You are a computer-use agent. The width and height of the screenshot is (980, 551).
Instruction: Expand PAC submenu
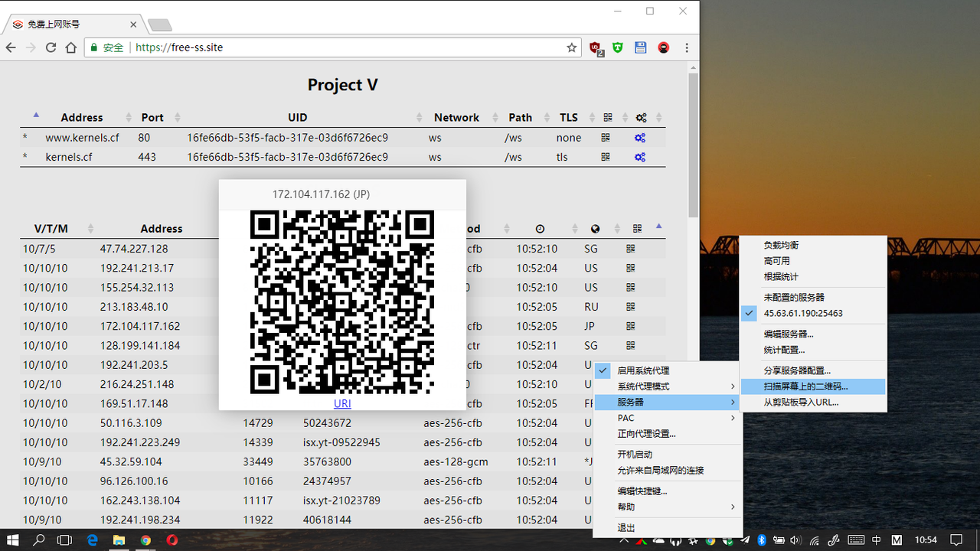(x=668, y=418)
